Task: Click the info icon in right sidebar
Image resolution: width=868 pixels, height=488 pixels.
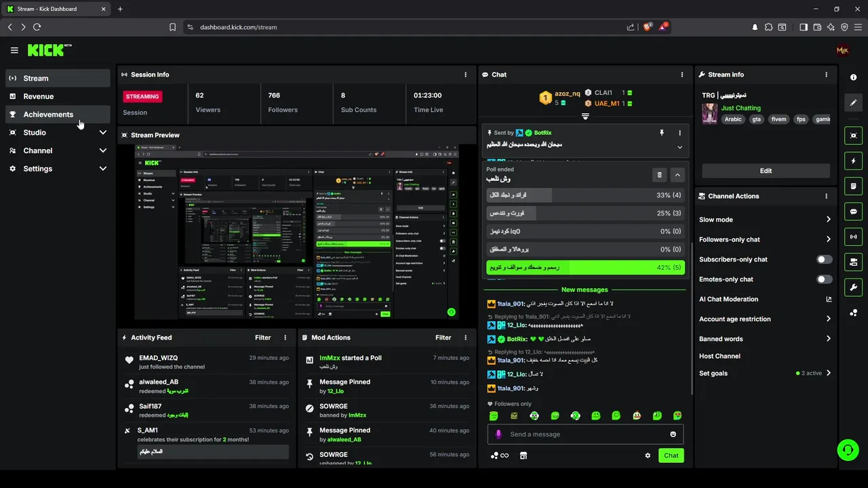Action: [853, 77]
